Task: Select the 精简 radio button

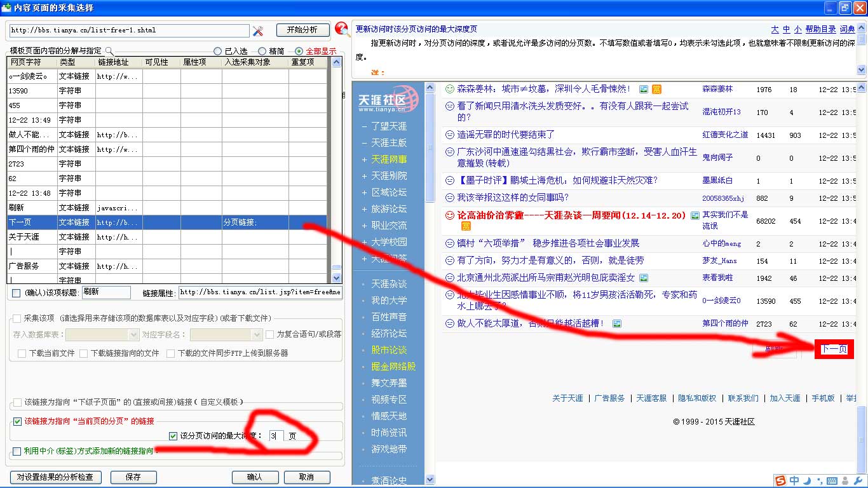Action: (262, 51)
